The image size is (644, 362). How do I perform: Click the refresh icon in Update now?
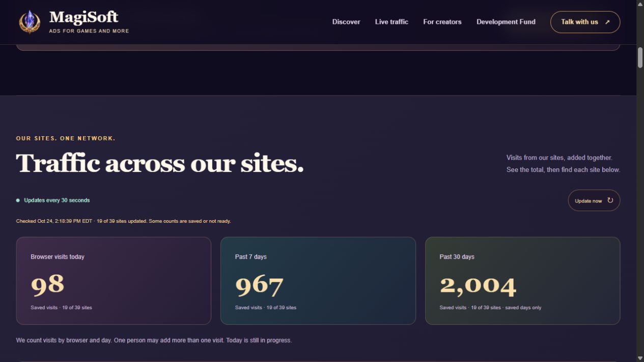[x=610, y=200]
